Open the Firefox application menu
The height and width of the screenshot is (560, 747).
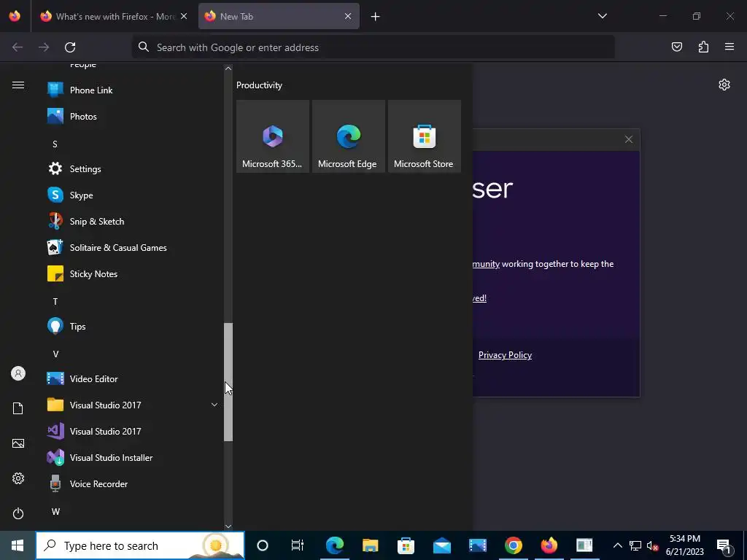point(729,47)
